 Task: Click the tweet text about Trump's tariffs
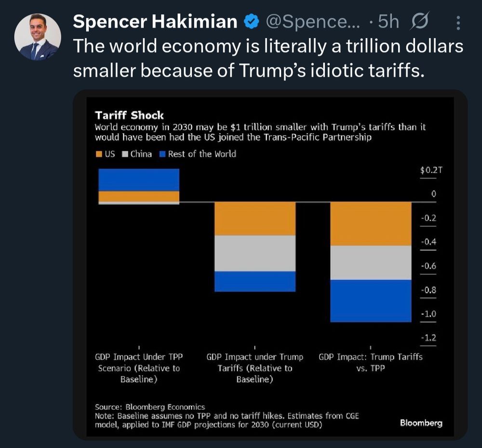[268, 58]
